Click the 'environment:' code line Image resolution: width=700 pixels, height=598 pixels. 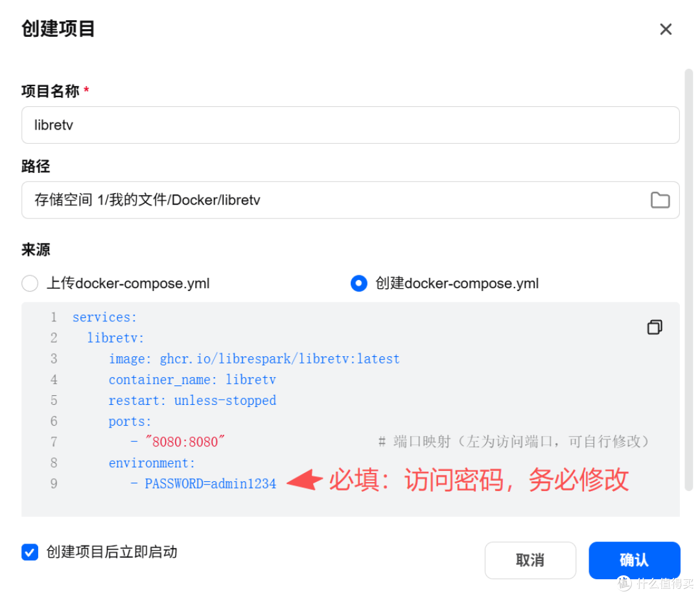tap(152, 463)
